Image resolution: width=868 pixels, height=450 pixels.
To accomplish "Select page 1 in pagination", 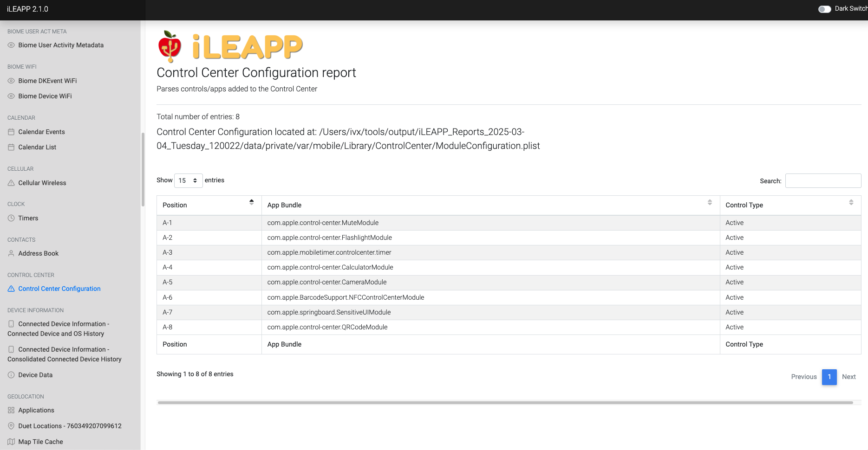I will (829, 377).
